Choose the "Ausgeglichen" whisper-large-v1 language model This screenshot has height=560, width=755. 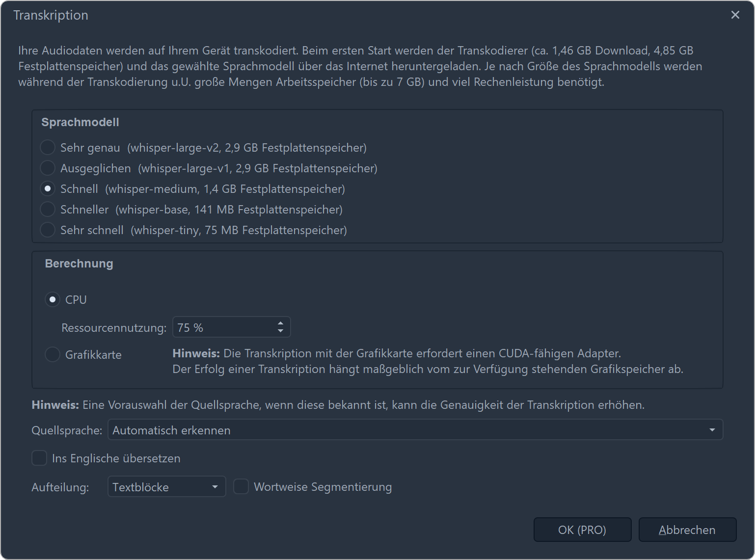(x=48, y=168)
